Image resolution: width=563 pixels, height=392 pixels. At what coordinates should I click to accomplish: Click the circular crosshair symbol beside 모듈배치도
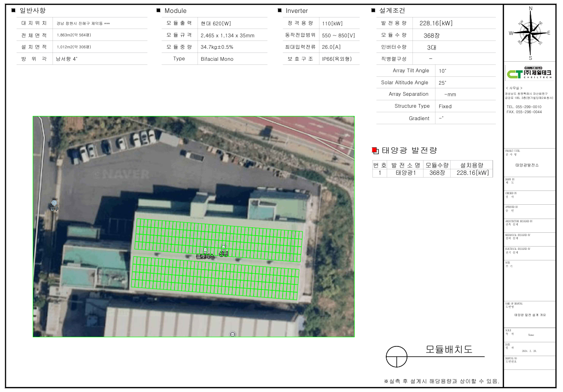396,357
